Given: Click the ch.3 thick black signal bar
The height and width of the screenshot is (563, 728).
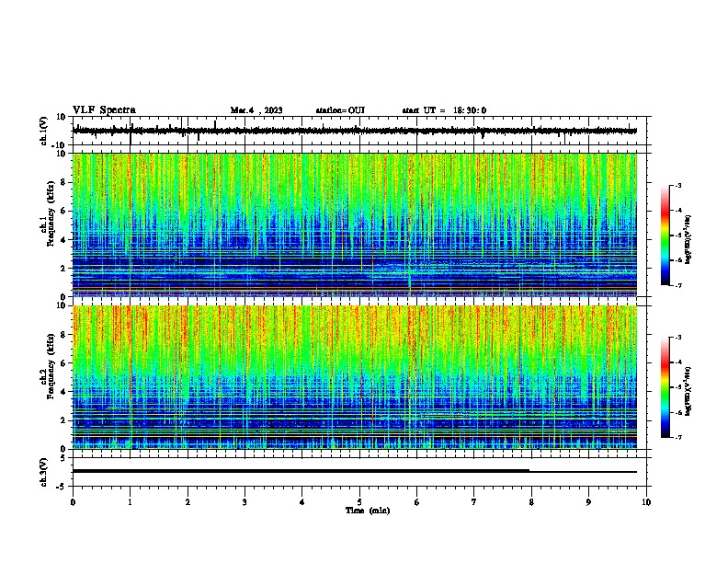Looking at the screenshot, I should pyautogui.click(x=301, y=471).
